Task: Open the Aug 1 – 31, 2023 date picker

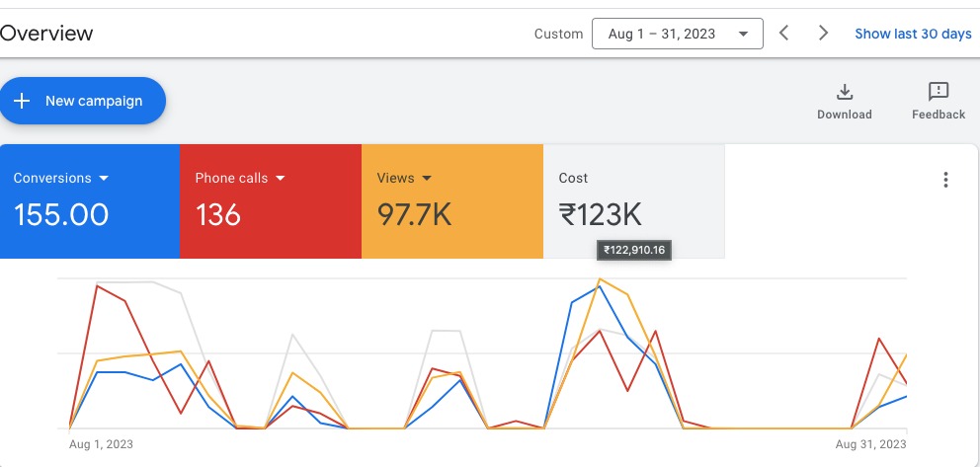Action: 677,34
